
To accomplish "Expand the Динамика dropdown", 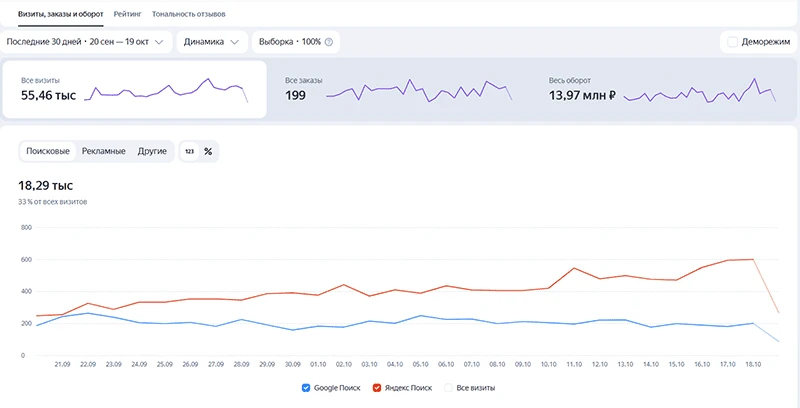I will (212, 42).
